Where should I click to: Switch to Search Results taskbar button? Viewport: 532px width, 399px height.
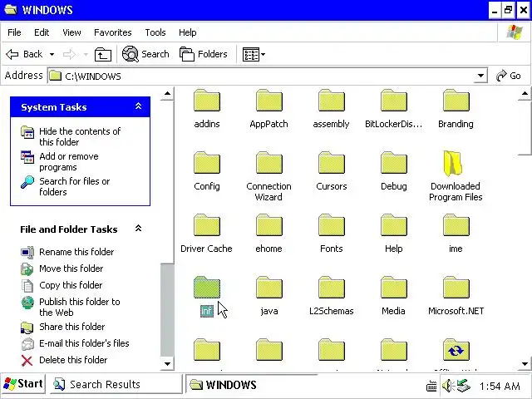point(116,384)
